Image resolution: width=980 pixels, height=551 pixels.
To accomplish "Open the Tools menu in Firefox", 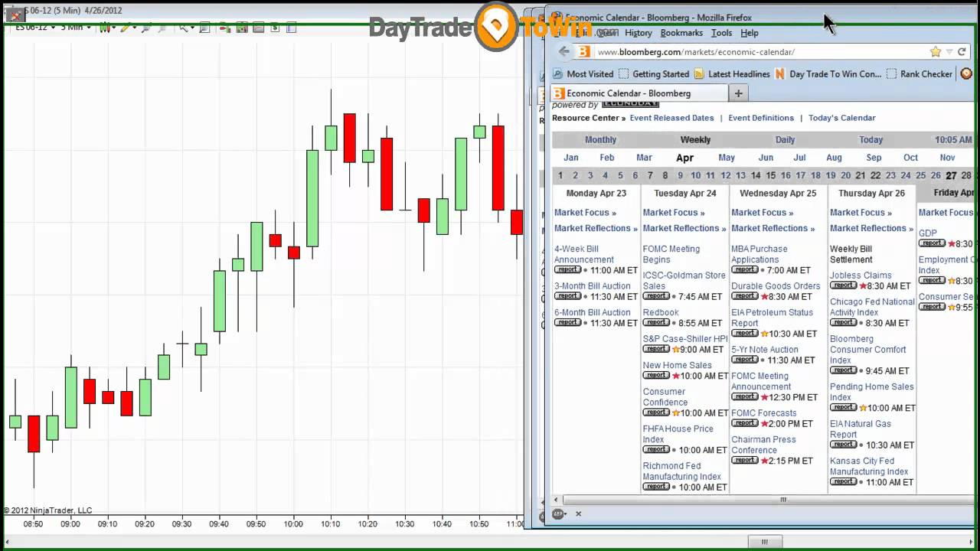I will [x=721, y=33].
